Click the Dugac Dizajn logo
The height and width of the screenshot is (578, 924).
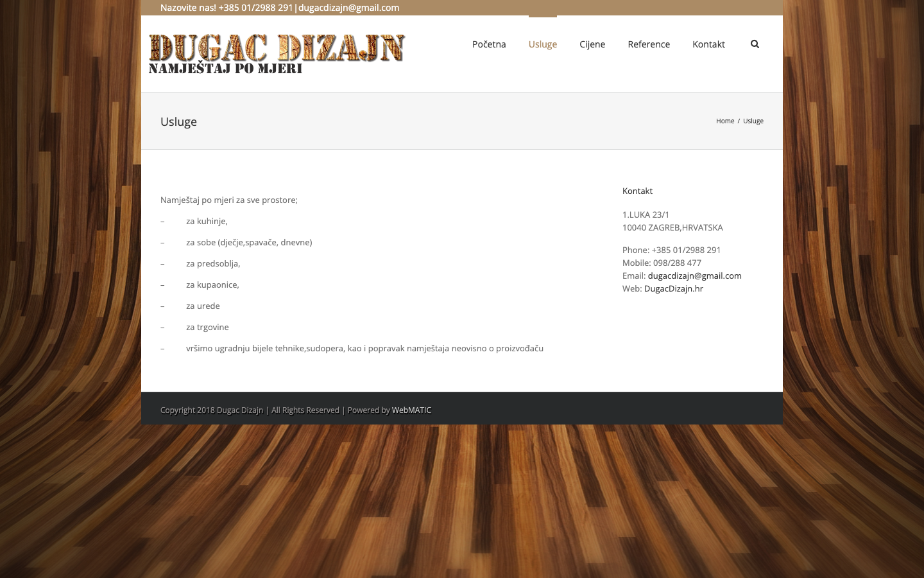277,55
